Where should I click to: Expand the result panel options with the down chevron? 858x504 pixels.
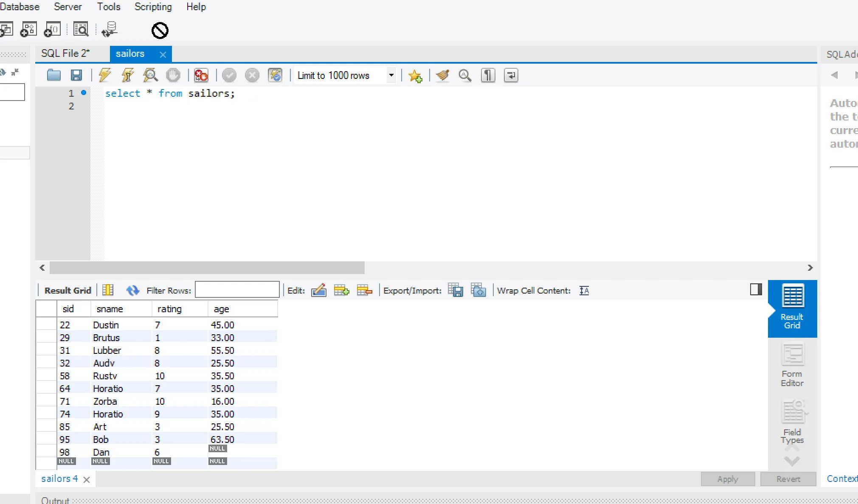click(x=792, y=461)
